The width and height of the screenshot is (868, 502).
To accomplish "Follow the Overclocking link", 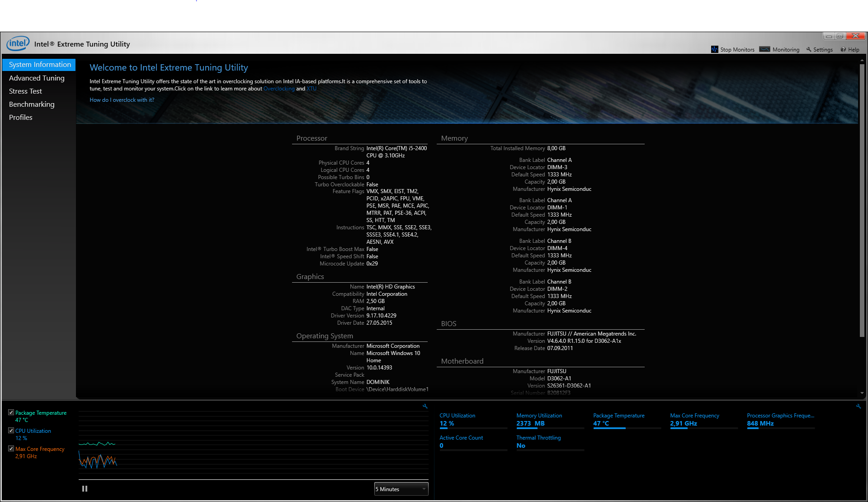I will pyautogui.click(x=279, y=89).
